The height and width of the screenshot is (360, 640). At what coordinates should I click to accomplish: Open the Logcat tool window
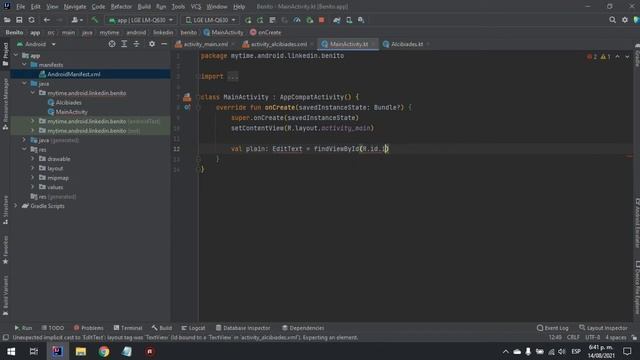pyautogui.click(x=193, y=328)
